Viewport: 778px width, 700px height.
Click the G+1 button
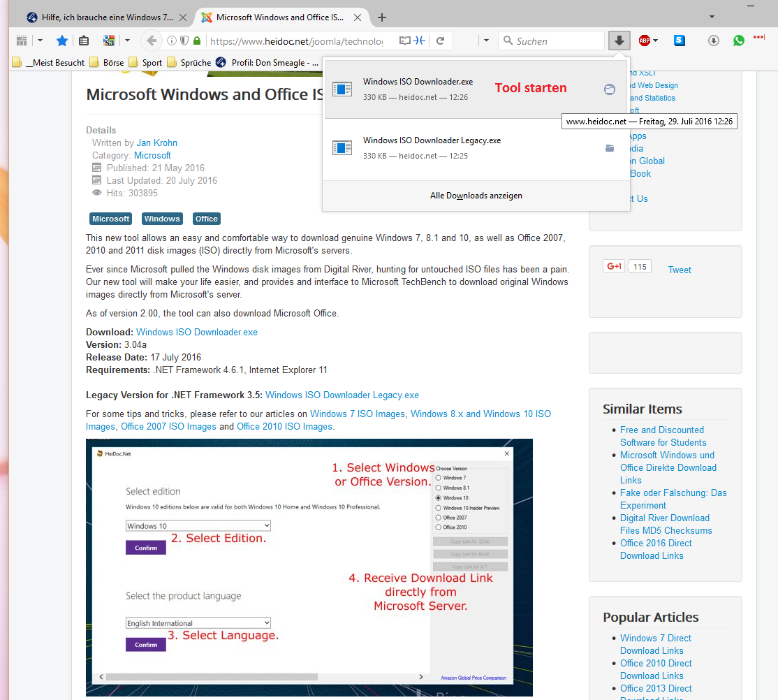pyautogui.click(x=613, y=267)
